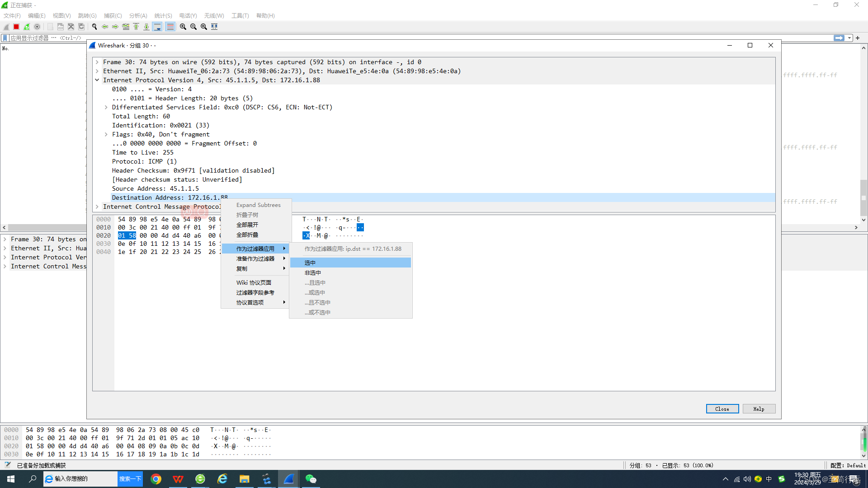This screenshot has height=488, width=868.
Task: Open the display filter bookmark icon
Action: click(5, 38)
